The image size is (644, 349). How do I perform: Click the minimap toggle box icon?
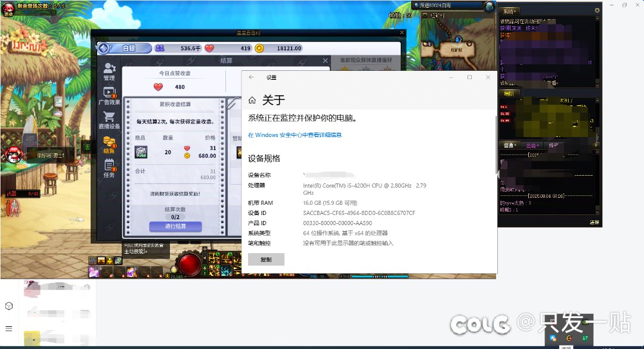(x=425, y=15)
